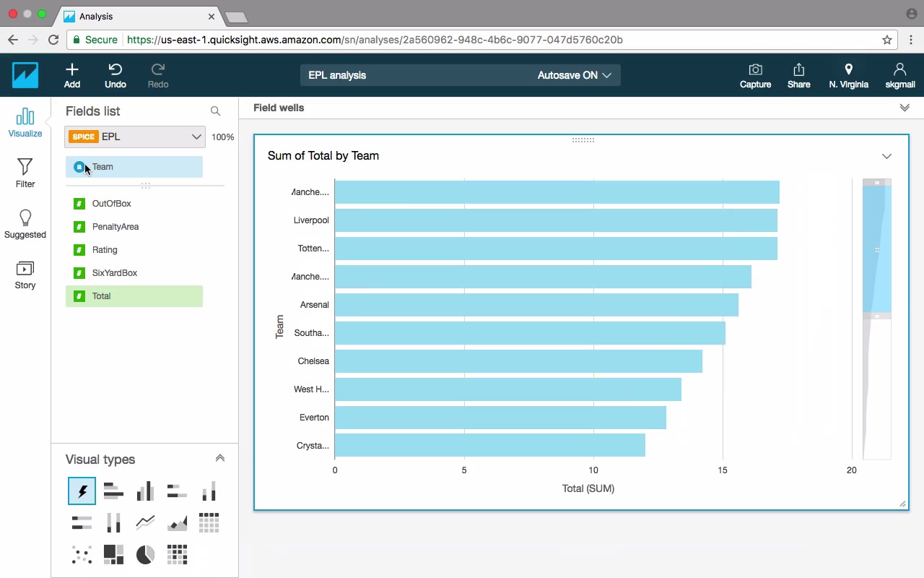Select the pivot table visual type
The image size is (924, 578).
pos(209,522)
